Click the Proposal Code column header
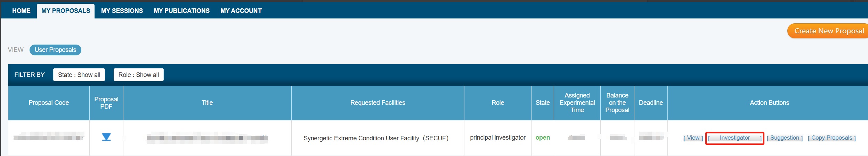The image size is (868, 156). 49,103
